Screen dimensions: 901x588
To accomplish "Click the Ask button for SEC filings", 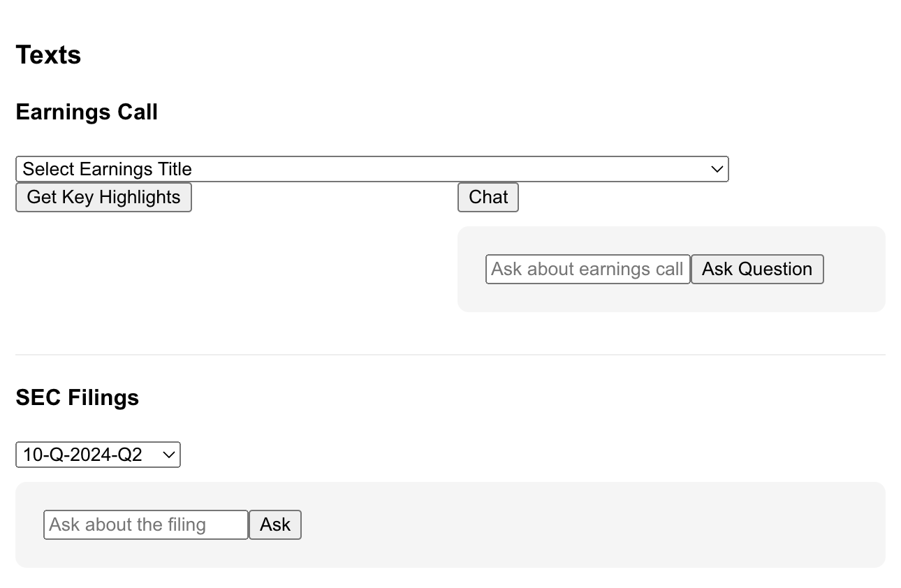I will [x=274, y=524].
